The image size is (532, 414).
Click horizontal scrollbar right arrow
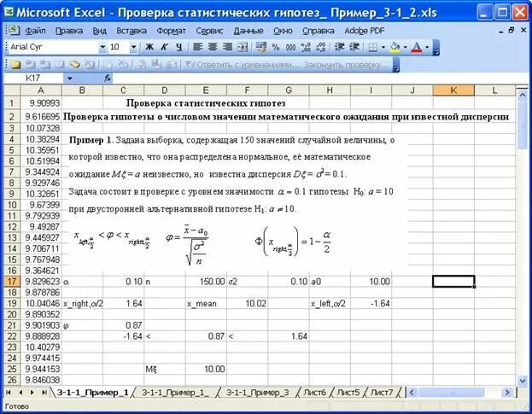point(507,393)
